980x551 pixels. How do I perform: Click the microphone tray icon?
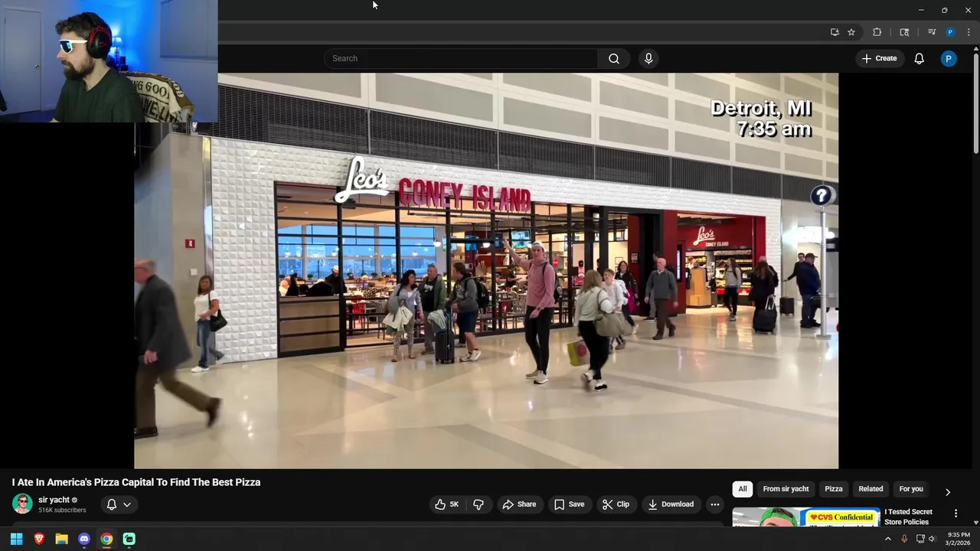(x=904, y=539)
